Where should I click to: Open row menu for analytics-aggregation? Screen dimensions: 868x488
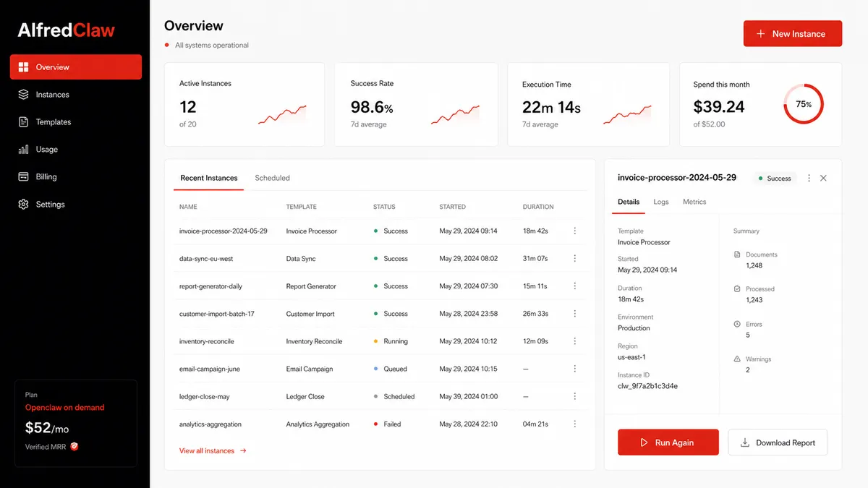click(575, 424)
